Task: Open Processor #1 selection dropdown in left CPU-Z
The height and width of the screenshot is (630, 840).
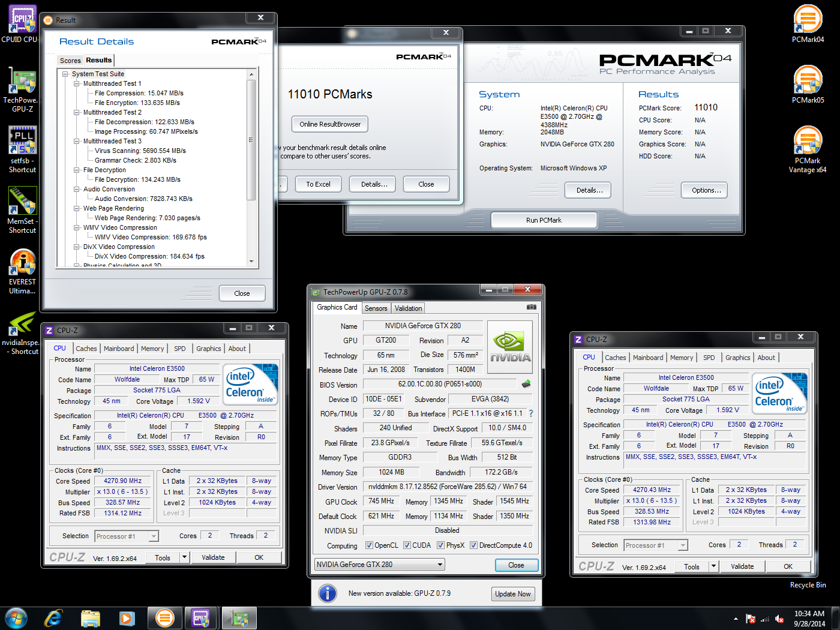Action: (x=127, y=536)
